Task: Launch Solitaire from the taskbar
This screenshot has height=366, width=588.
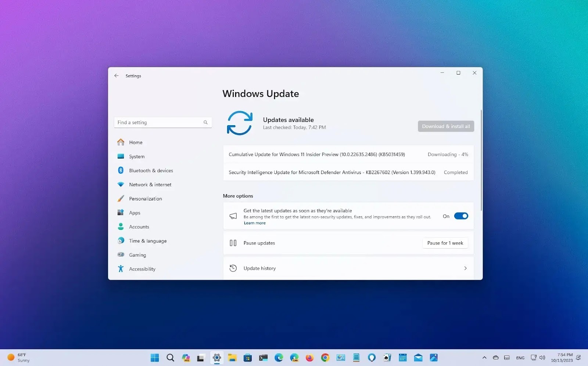Action: point(387,358)
